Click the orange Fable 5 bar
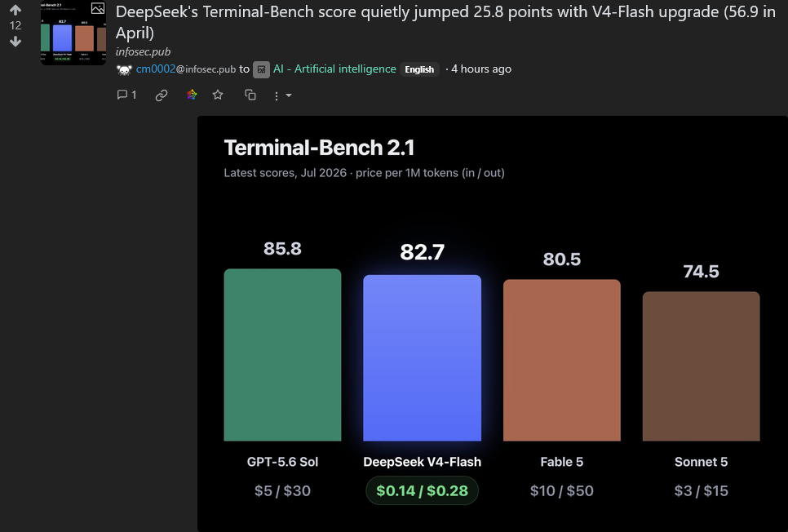The height and width of the screenshot is (532, 788). [x=562, y=360]
